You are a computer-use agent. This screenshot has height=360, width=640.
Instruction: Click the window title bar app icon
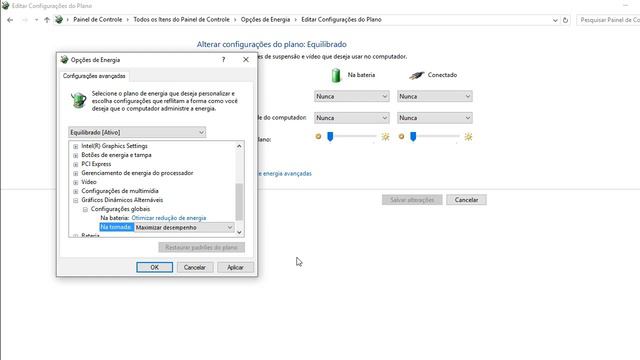(x=5, y=6)
